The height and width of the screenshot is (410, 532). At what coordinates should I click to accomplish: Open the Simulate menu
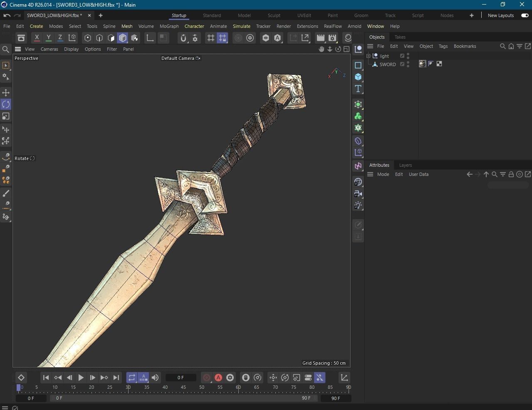(242, 26)
